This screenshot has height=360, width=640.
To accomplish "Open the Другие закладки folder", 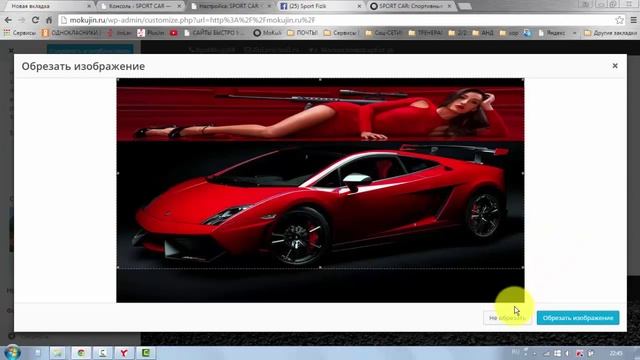I will pyautogui.click(x=611, y=33).
